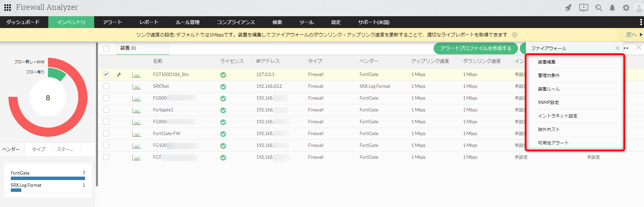The width and height of the screenshot is (644, 207).
Task: Go to next tip with 次へ arrow
Action: 634,35
